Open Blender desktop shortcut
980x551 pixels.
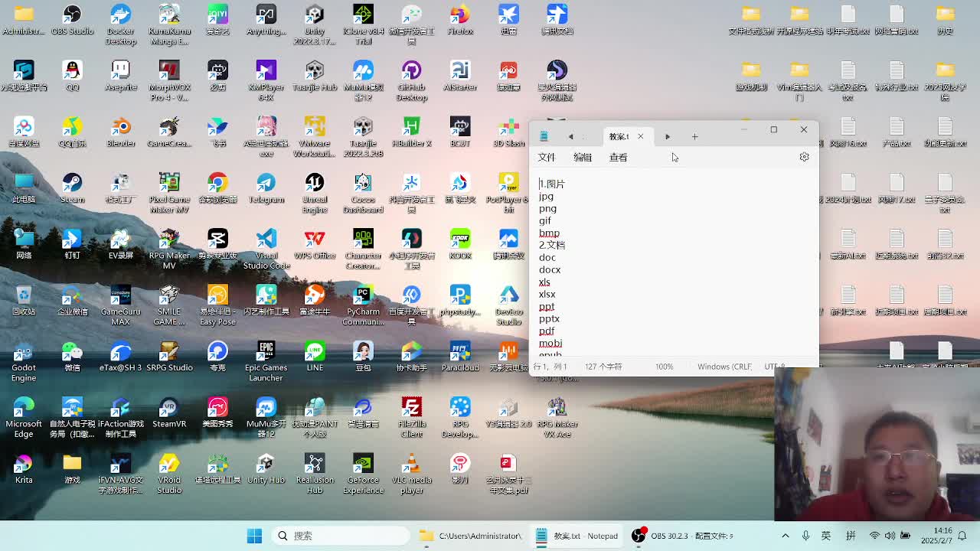(x=121, y=132)
